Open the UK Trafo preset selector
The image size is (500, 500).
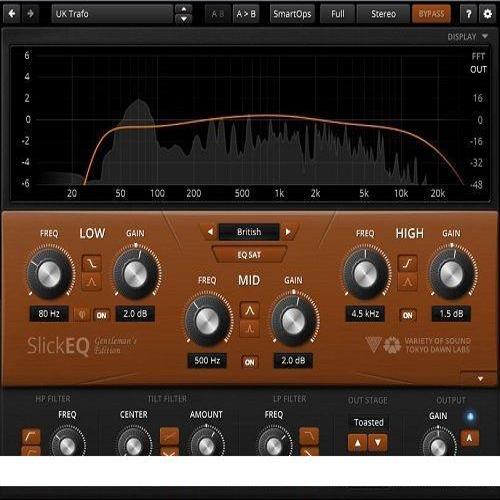click(x=112, y=14)
